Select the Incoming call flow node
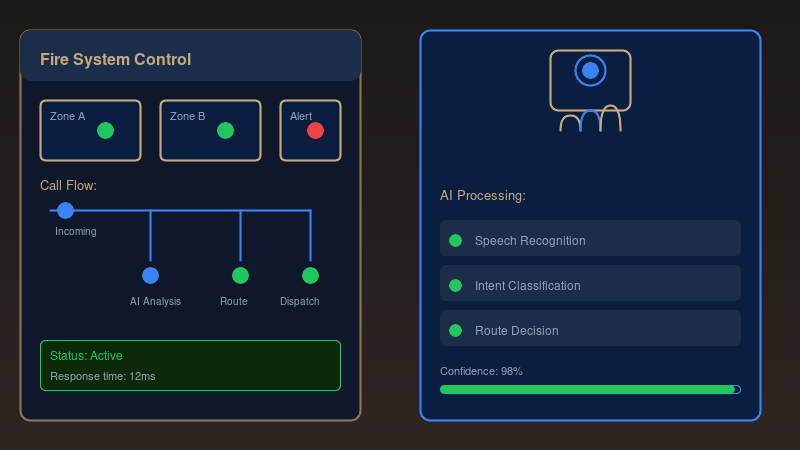 [65, 210]
